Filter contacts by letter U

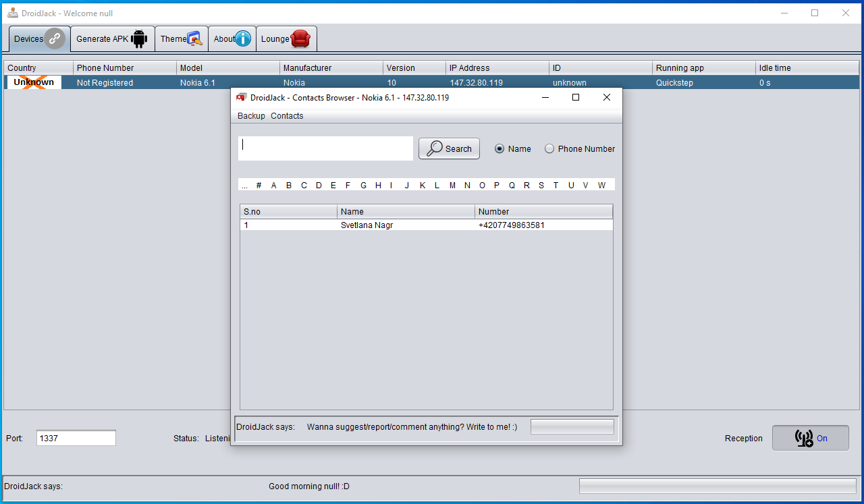[x=571, y=185]
